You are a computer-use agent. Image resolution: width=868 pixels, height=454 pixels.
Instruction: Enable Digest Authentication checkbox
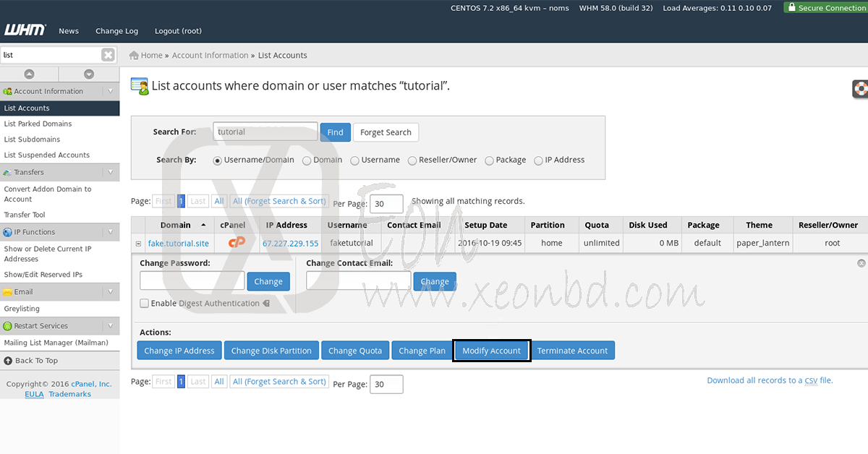145,304
